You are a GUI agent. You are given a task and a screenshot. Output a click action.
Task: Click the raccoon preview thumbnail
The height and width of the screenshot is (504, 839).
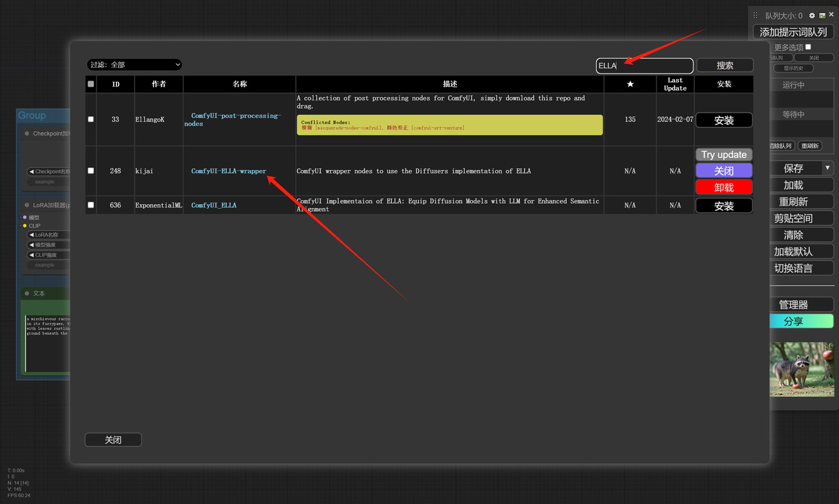801,369
